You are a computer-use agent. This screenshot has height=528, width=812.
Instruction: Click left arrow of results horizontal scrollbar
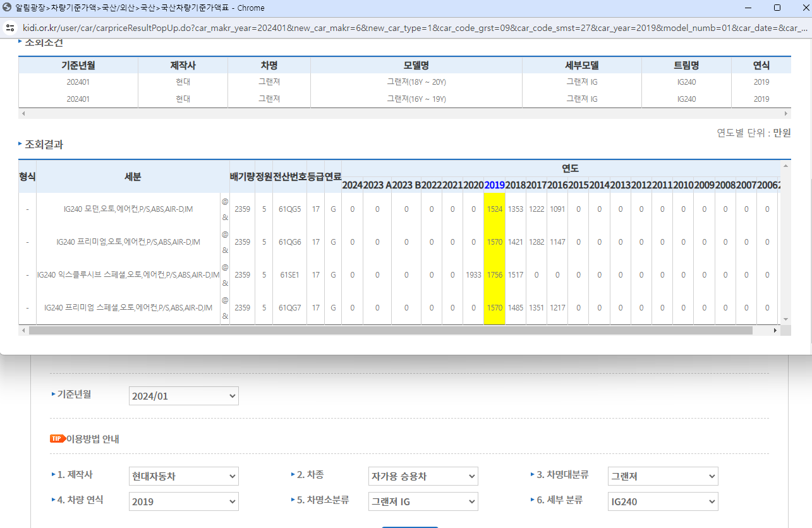[24, 331]
